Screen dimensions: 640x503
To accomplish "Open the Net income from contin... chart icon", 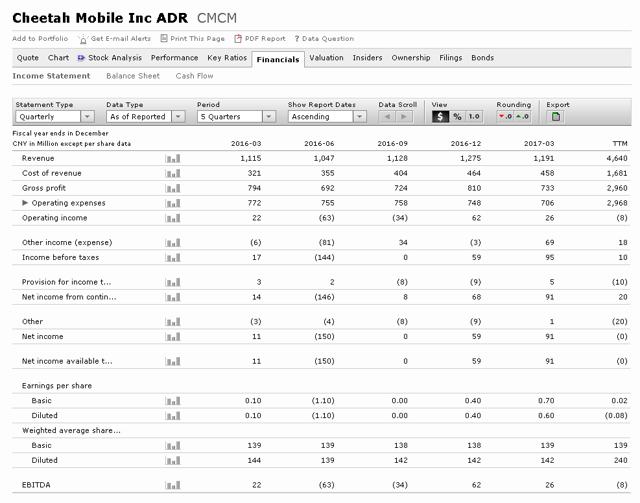I will (x=173, y=297).
